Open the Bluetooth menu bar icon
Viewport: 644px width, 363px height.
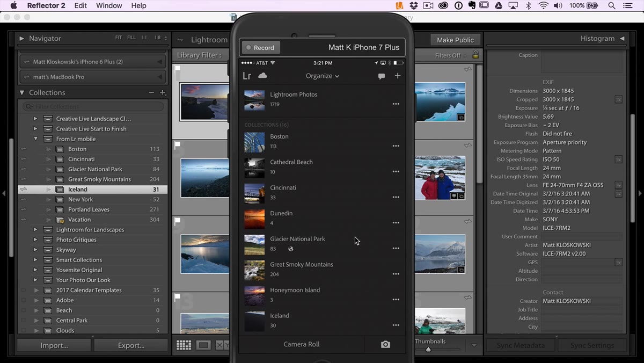pos(528,5)
